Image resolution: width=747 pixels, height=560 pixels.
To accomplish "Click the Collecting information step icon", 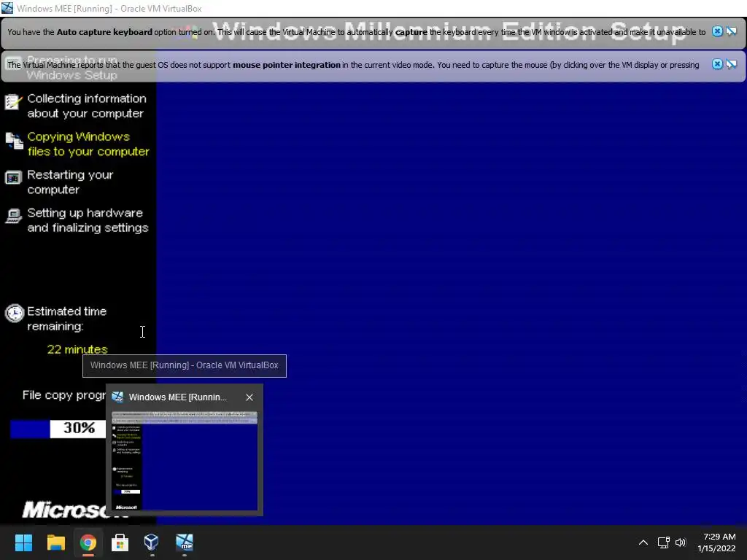I will 13,101.
